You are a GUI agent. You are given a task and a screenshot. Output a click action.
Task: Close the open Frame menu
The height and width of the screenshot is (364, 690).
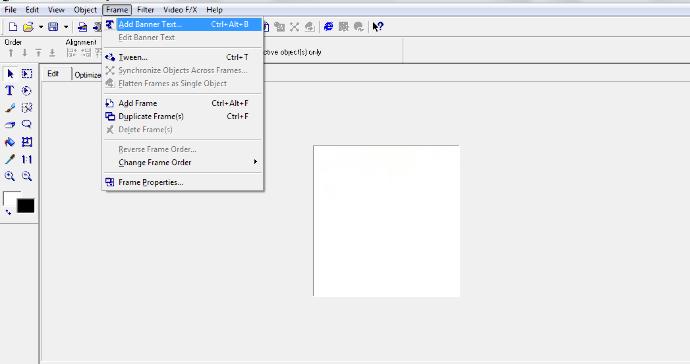click(x=117, y=10)
